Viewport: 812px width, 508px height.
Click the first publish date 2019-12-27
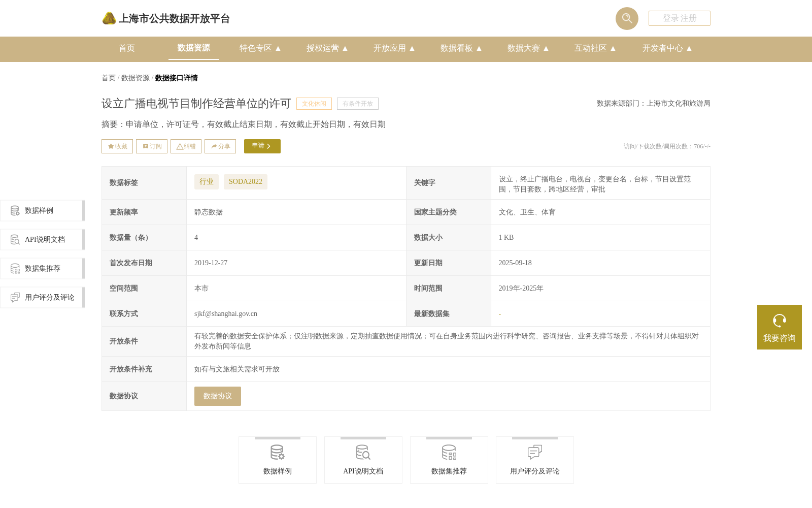tap(211, 263)
